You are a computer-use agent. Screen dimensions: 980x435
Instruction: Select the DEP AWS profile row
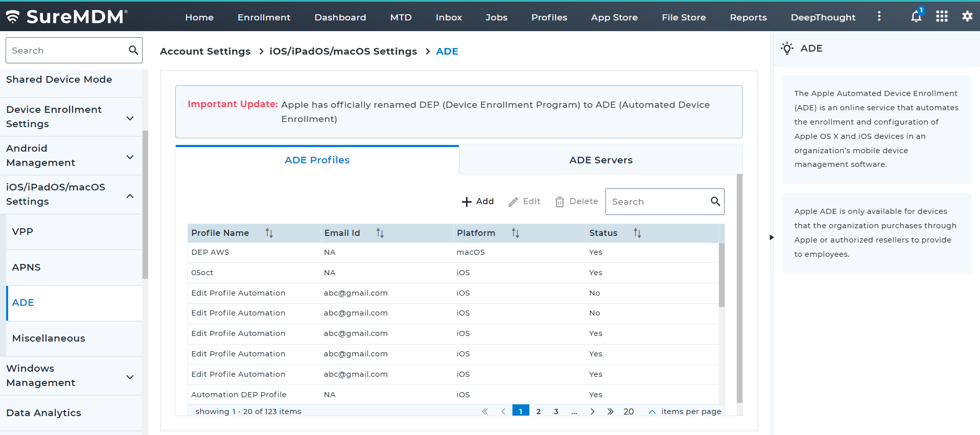coord(210,252)
